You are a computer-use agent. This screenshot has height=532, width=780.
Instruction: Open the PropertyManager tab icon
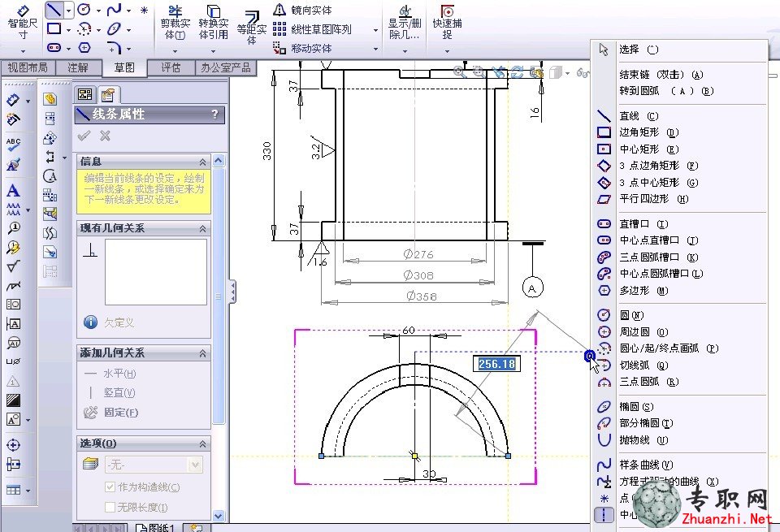pyautogui.click(x=107, y=94)
